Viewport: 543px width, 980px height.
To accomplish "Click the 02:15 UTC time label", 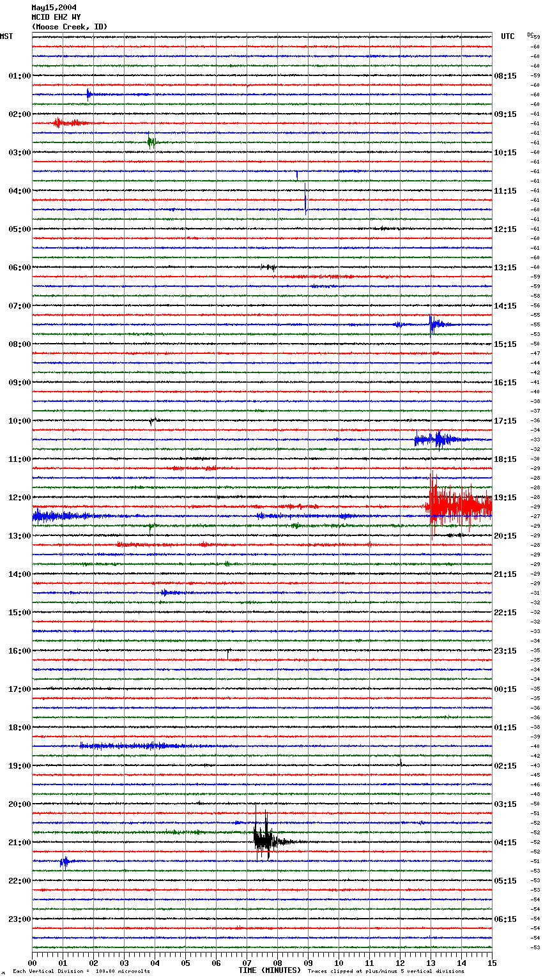I will 505,766.
